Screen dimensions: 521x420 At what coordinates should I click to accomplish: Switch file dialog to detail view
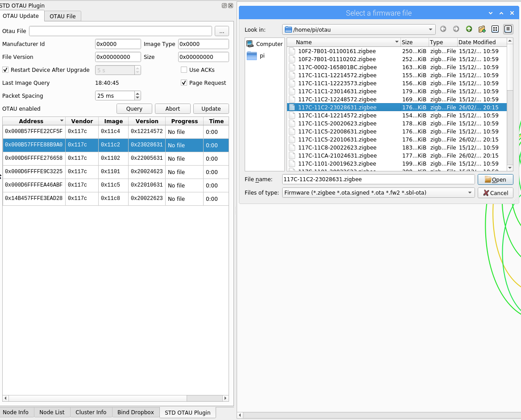[x=508, y=29]
